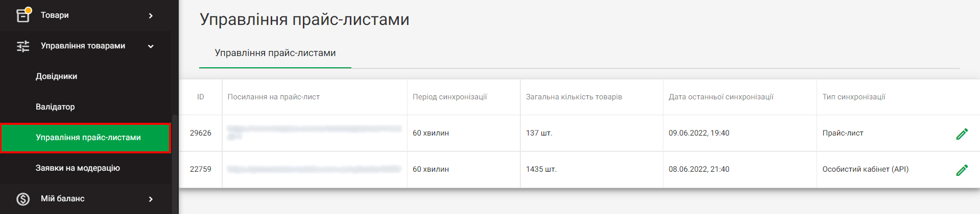Viewport: 980px width, 214px height.
Task: Expand the Товари menu arrow
Action: (151, 16)
